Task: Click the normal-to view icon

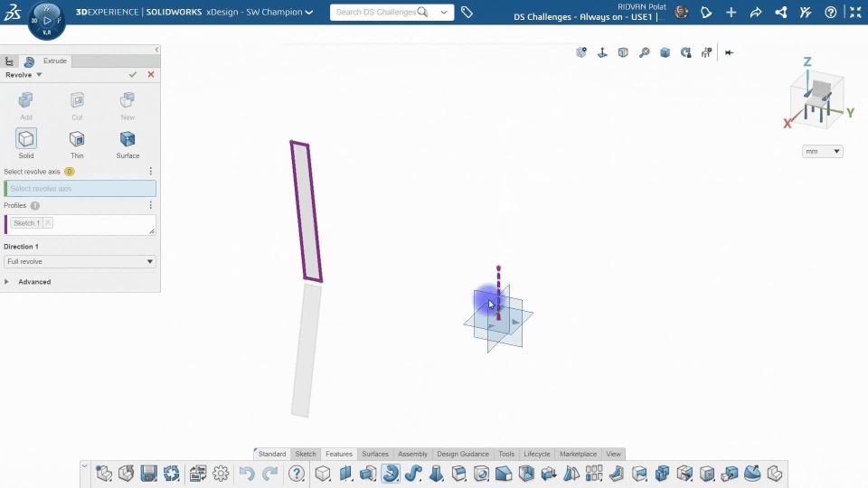Action: (x=602, y=52)
